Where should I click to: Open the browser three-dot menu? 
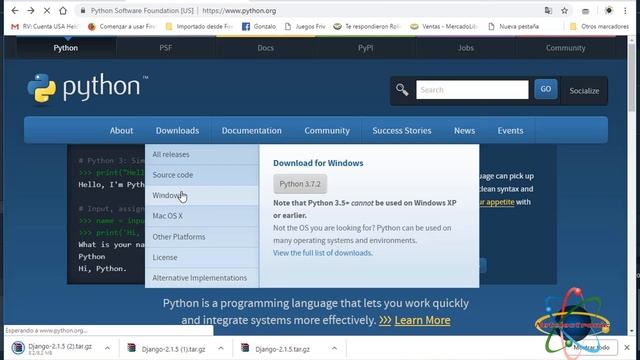coord(625,11)
